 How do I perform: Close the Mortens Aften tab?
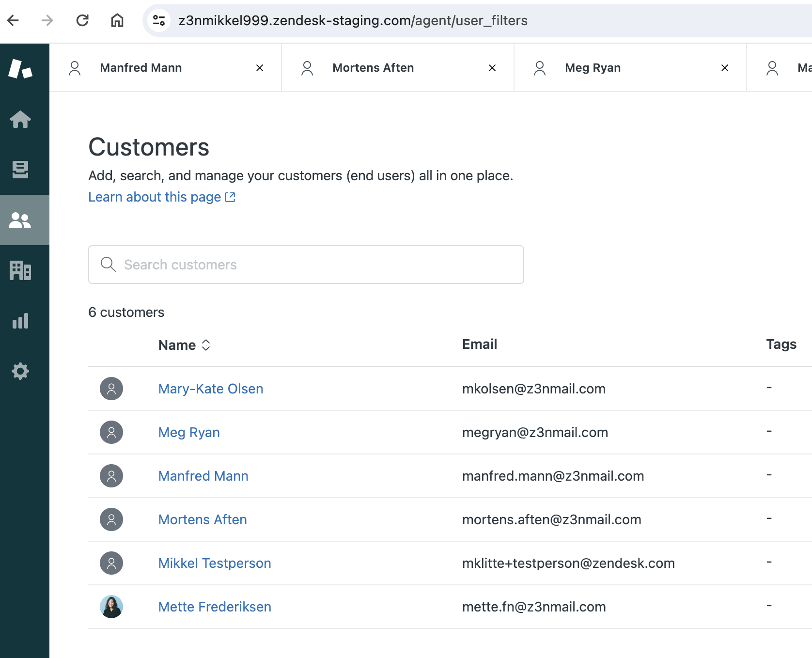[x=492, y=68]
